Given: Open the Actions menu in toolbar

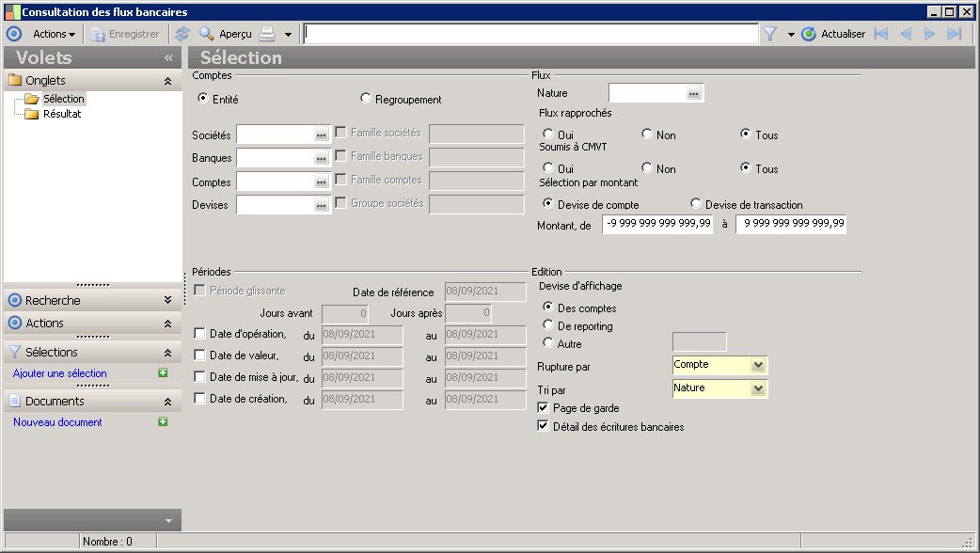Looking at the screenshot, I should point(54,34).
